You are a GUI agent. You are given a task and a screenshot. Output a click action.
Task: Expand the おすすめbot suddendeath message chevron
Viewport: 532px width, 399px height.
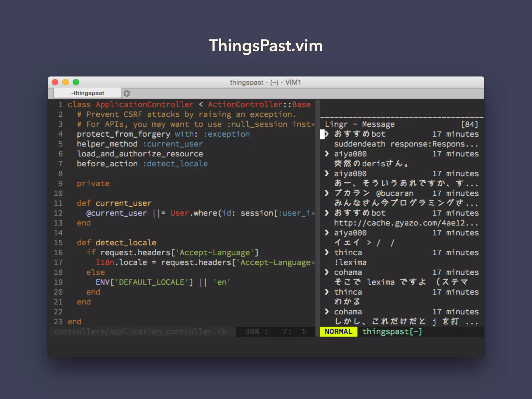pyautogui.click(x=327, y=134)
